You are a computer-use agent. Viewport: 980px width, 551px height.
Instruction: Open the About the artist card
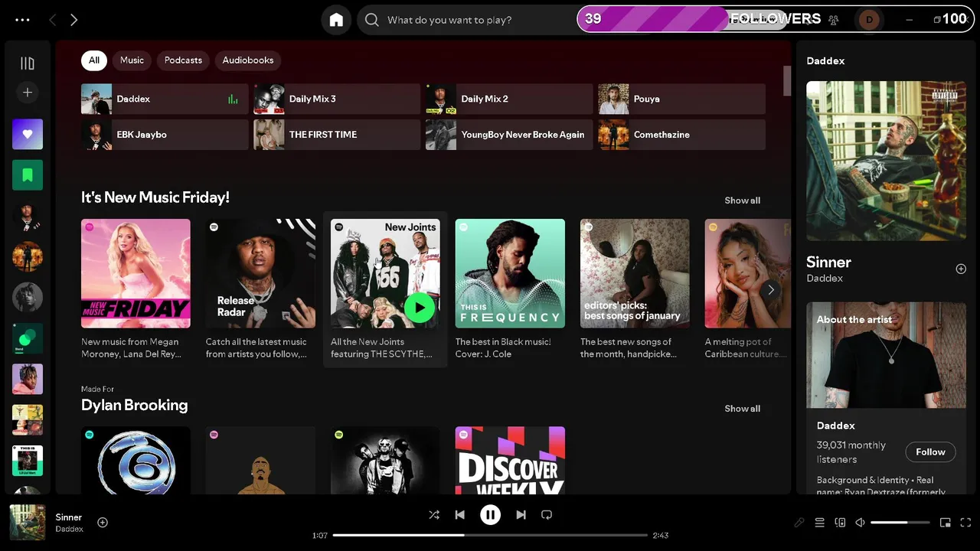pos(886,398)
